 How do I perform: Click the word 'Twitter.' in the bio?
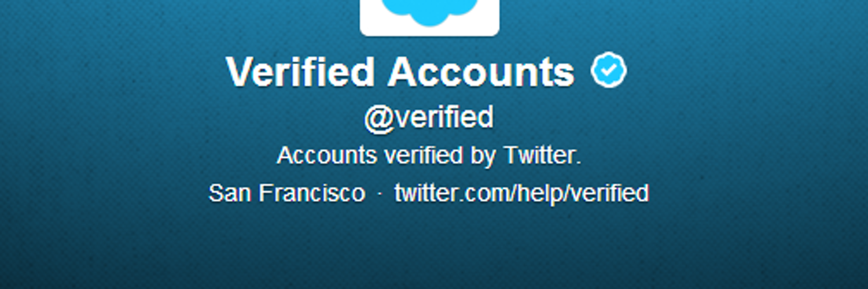[542, 155]
